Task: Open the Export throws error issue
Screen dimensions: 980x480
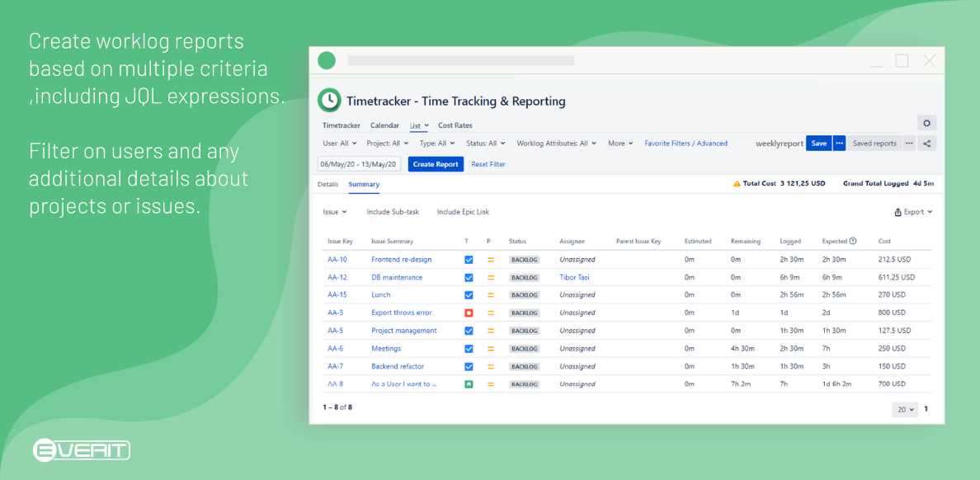Action: tap(401, 313)
